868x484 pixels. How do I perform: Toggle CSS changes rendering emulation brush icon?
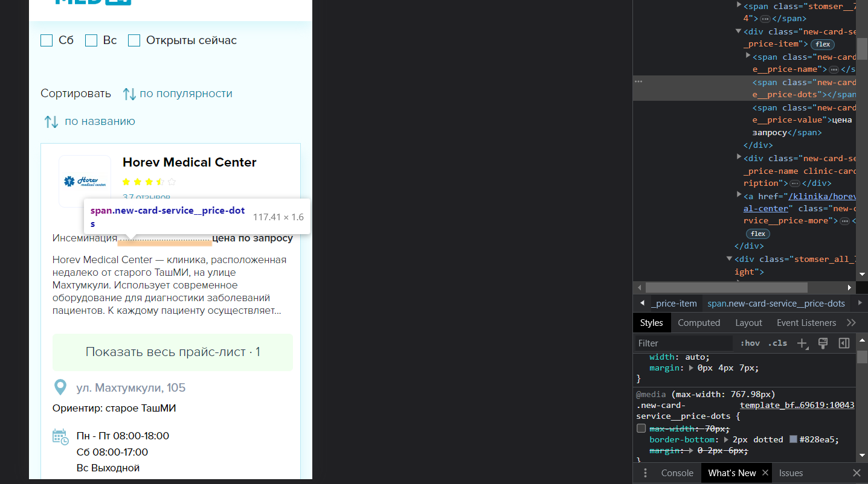(x=823, y=343)
